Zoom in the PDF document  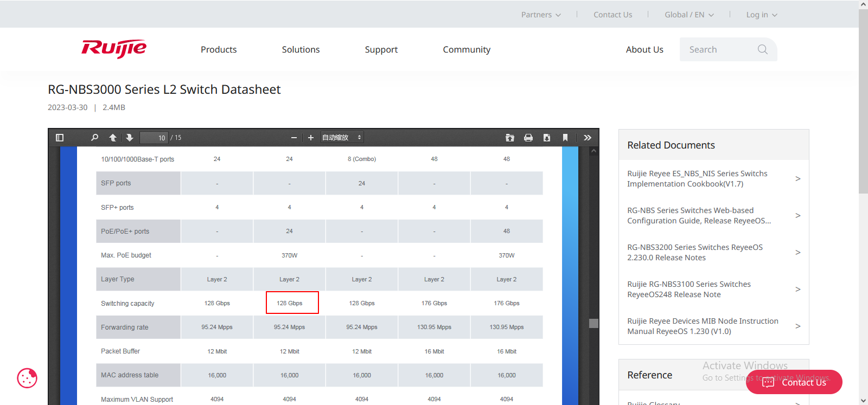coord(311,138)
